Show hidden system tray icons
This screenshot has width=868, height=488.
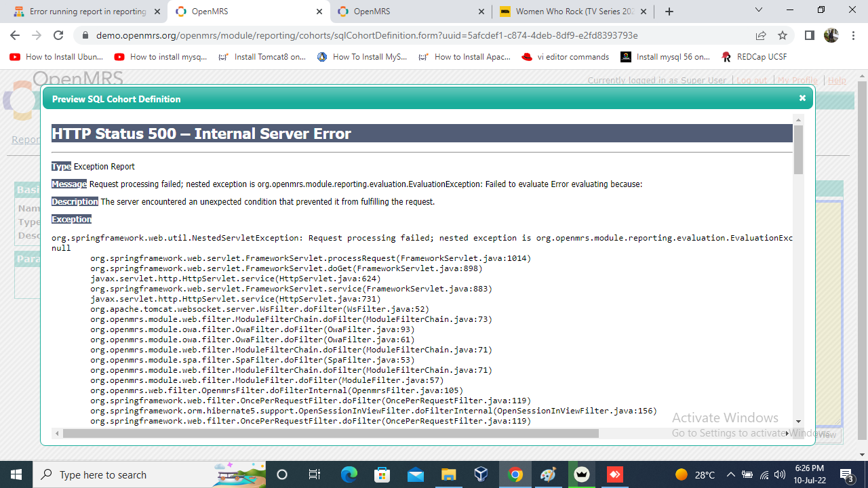pyautogui.click(x=730, y=474)
